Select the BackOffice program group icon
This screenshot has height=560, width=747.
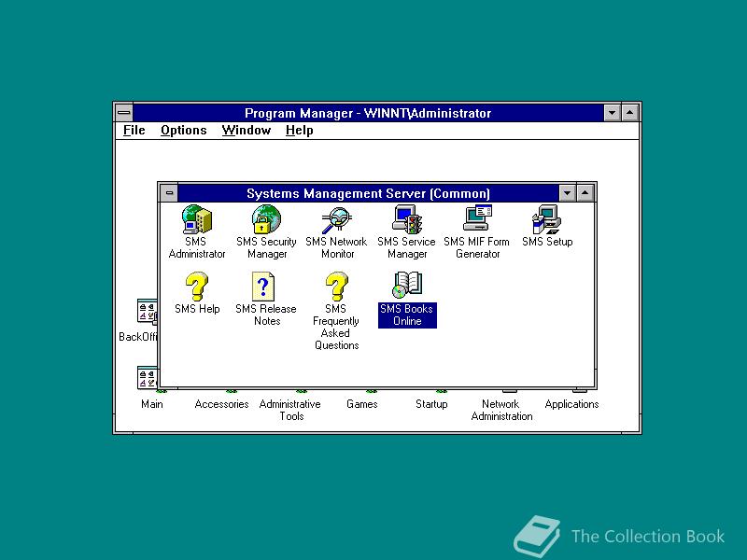point(147,312)
